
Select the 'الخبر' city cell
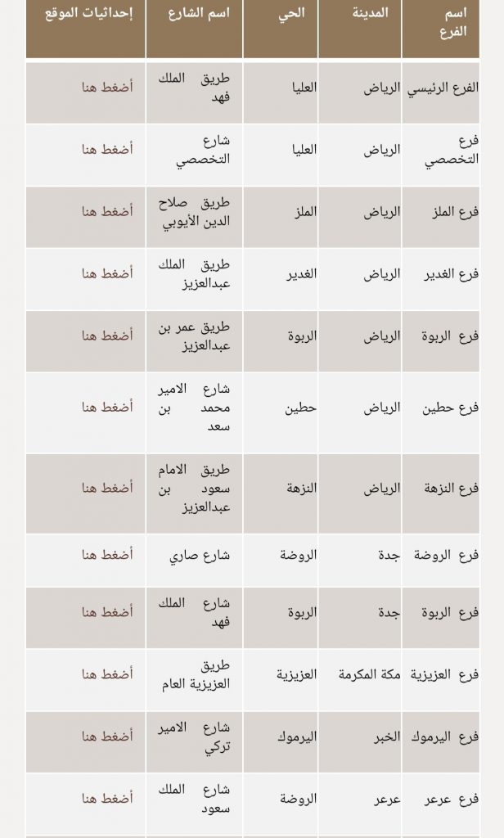pyautogui.click(x=387, y=737)
